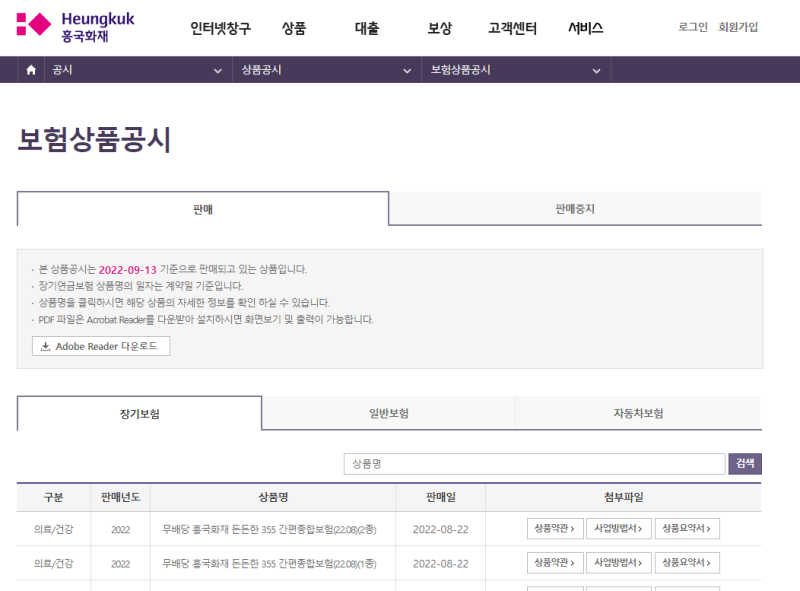Open 사업방법서 for the 1종 product
This screenshot has width=800, height=591.
(x=618, y=562)
